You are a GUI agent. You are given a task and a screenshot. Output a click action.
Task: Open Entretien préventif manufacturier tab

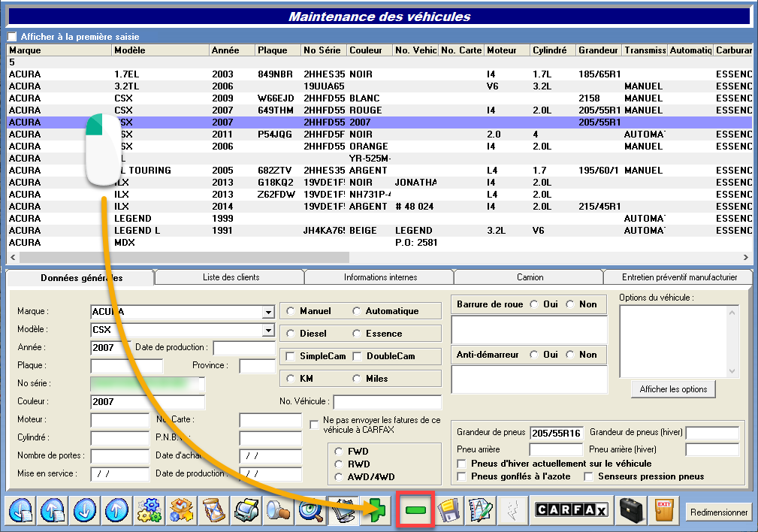pyautogui.click(x=678, y=277)
